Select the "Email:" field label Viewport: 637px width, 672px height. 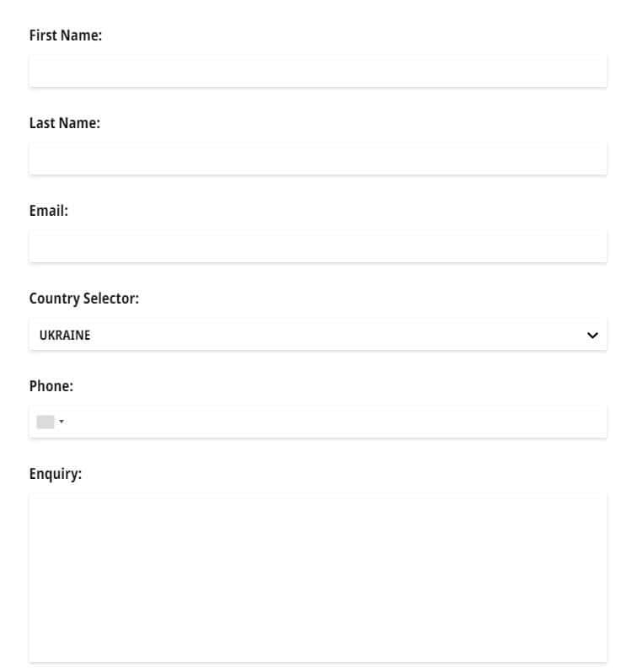48,211
